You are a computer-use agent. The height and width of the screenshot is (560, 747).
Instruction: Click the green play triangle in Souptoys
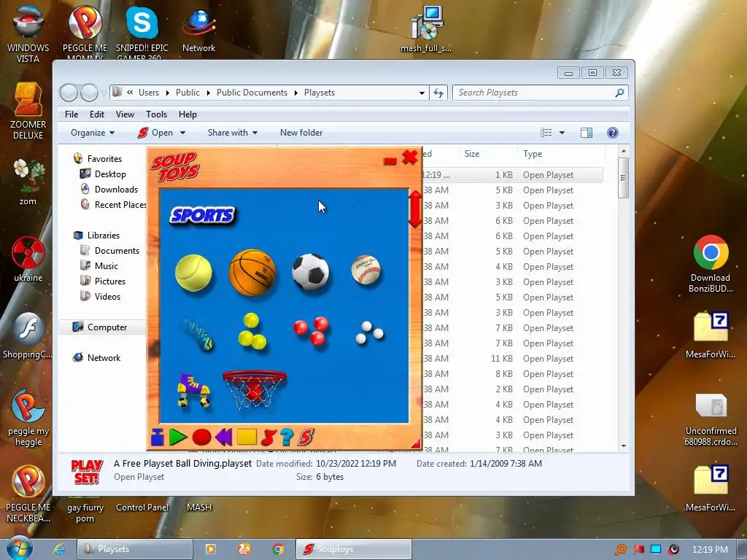tap(178, 437)
